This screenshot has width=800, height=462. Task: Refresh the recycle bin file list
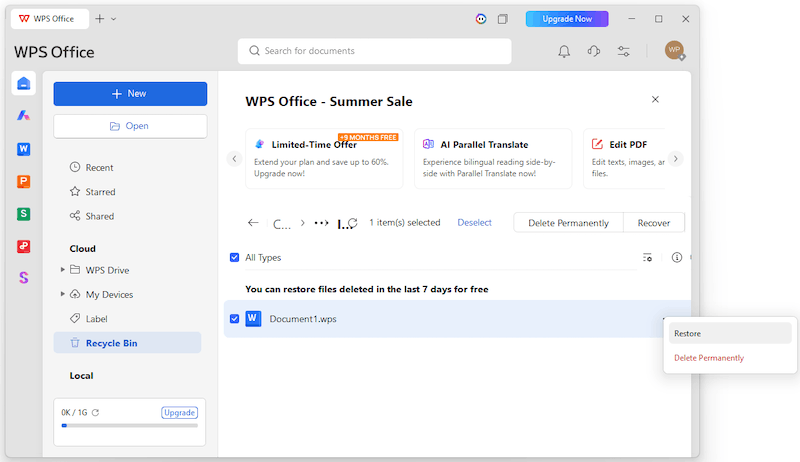click(353, 223)
